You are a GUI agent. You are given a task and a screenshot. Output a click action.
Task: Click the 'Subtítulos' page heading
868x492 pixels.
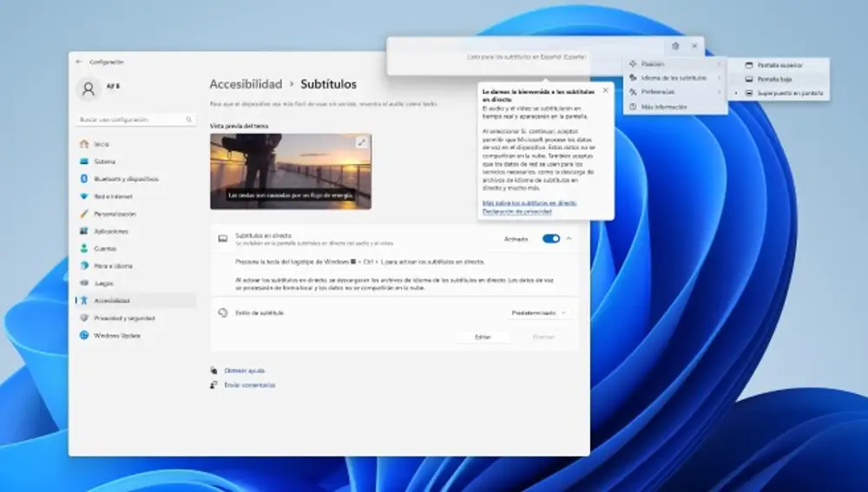pos(328,84)
